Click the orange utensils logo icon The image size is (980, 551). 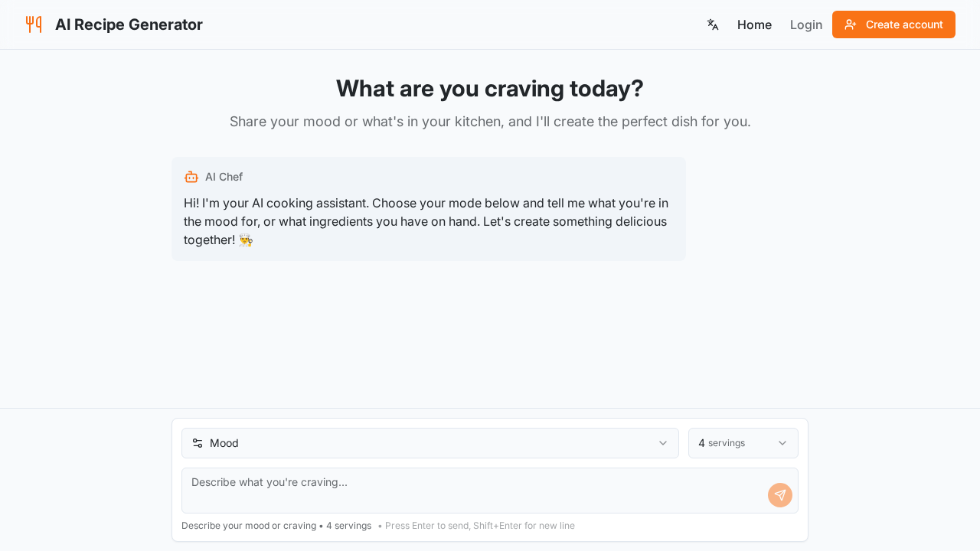click(34, 24)
